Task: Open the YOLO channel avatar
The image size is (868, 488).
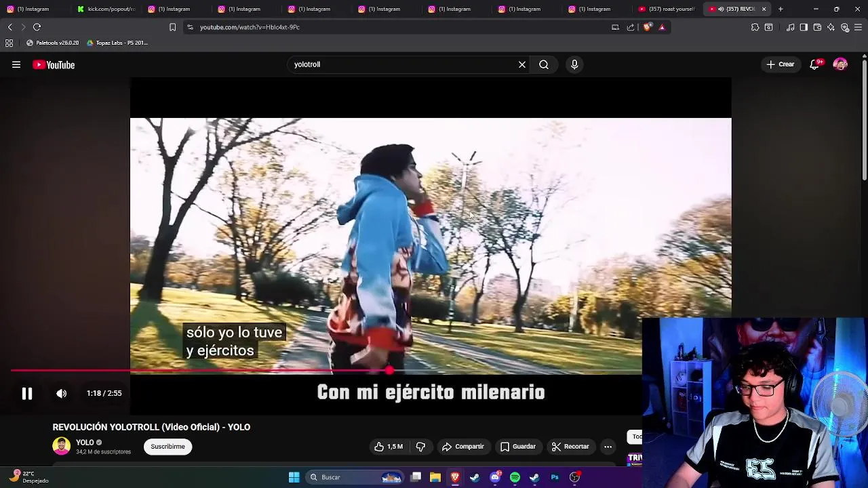Action: (61, 446)
